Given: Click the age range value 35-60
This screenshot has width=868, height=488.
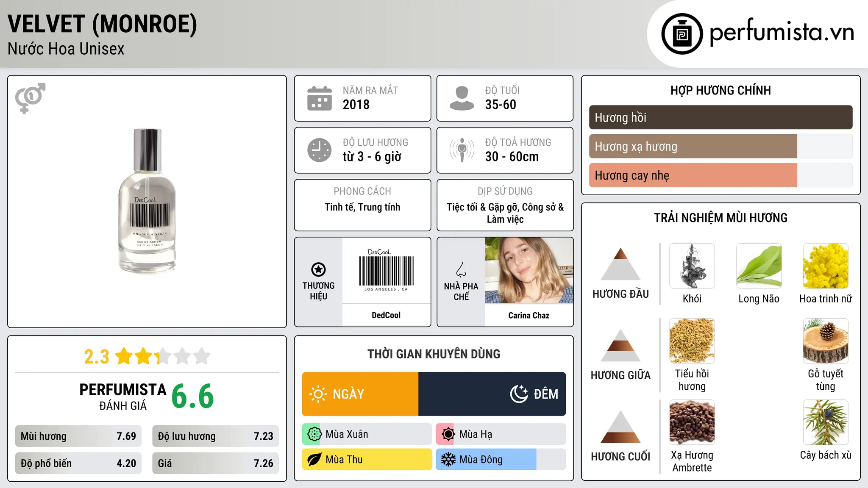Looking at the screenshot, I should click(501, 105).
